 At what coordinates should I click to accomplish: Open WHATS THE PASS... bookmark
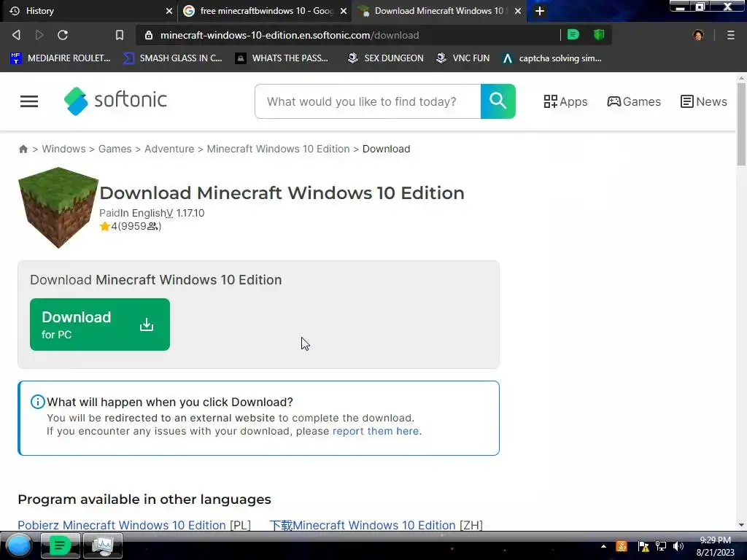pyautogui.click(x=282, y=58)
